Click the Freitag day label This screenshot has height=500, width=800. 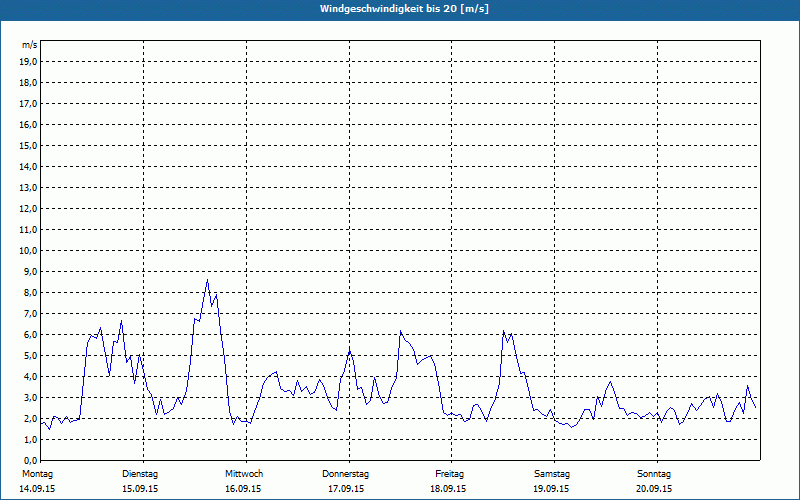coord(449,474)
